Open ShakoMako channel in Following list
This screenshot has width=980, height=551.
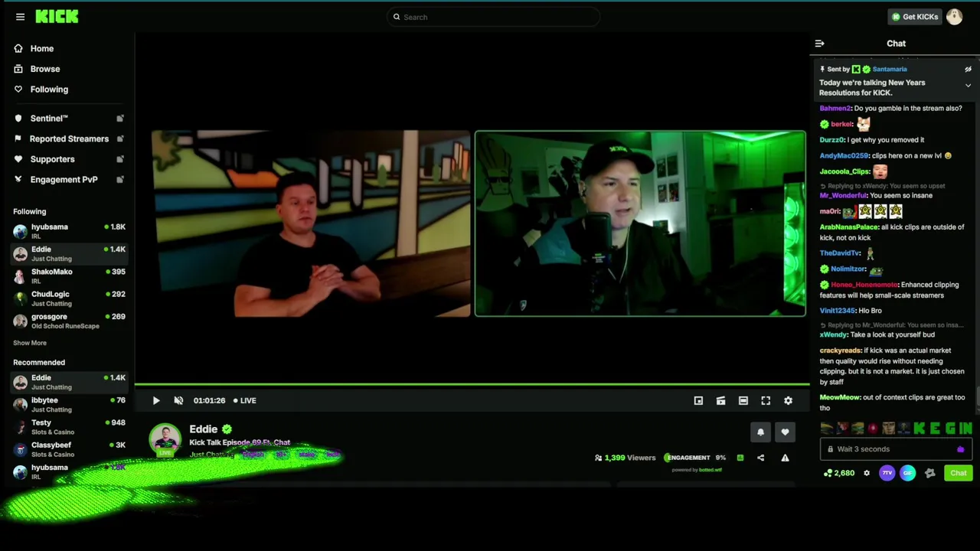[x=69, y=276]
